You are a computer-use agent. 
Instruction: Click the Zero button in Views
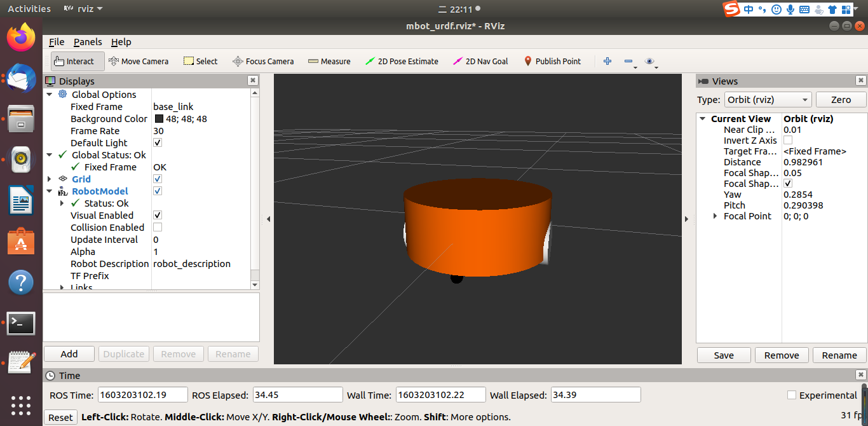(x=841, y=100)
